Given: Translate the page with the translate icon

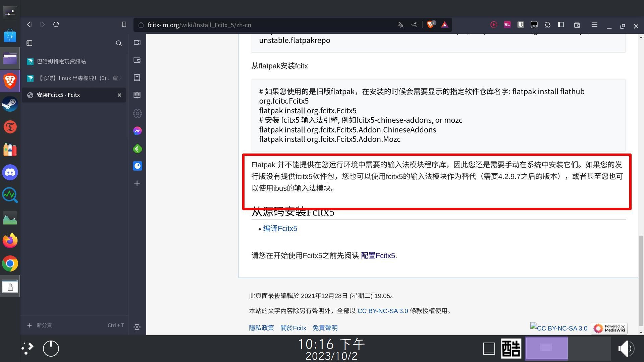Looking at the screenshot, I should click(x=400, y=24).
